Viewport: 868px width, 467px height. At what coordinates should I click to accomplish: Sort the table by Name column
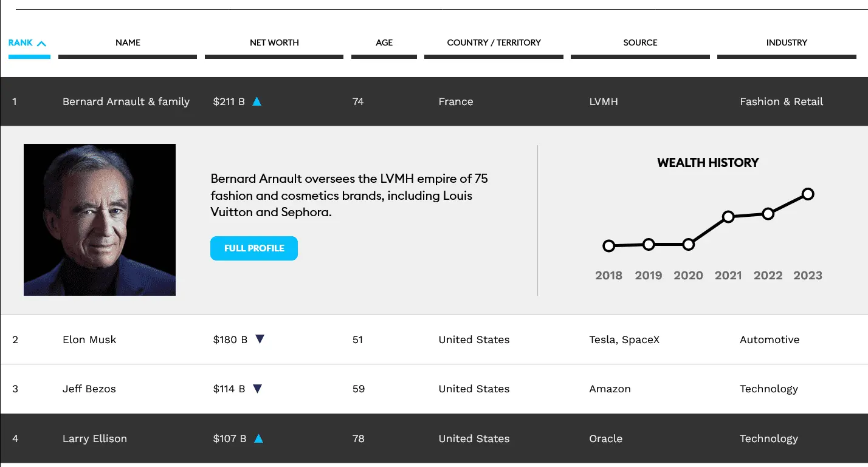pyautogui.click(x=128, y=43)
